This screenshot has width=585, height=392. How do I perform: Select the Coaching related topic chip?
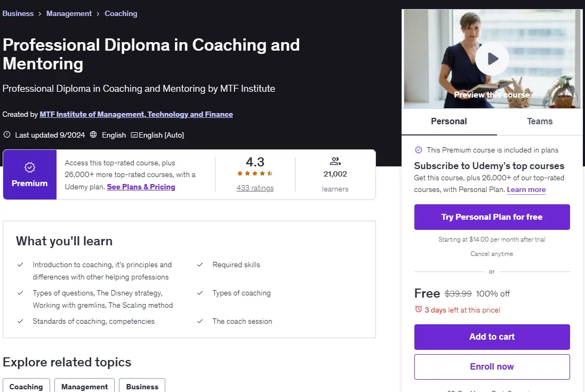pos(26,386)
